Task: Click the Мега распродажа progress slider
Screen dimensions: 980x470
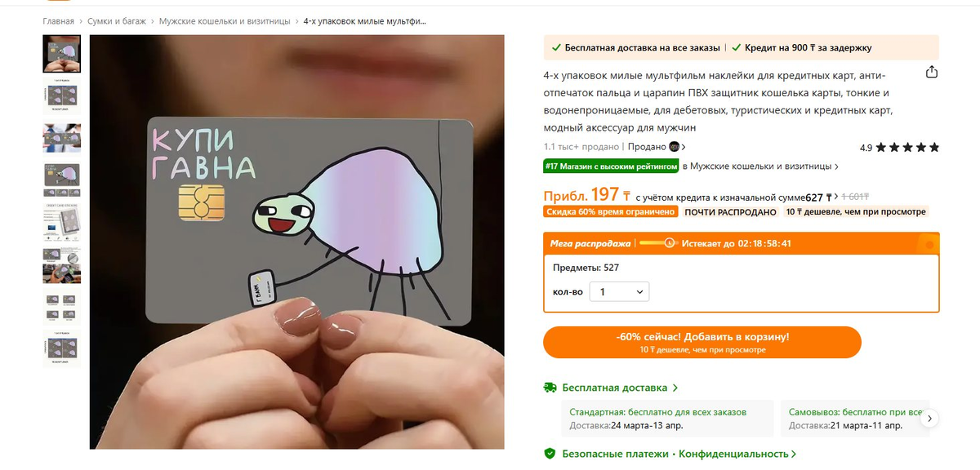Action: pos(657,243)
